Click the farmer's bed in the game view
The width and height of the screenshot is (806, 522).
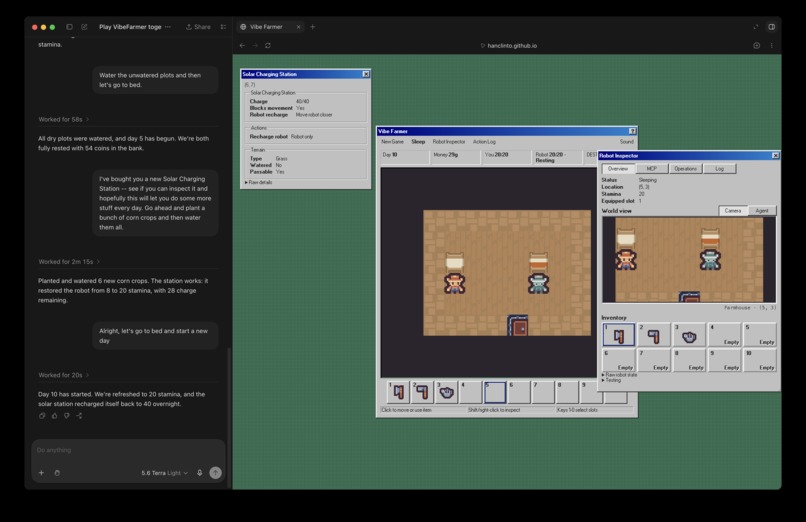[x=454, y=262]
